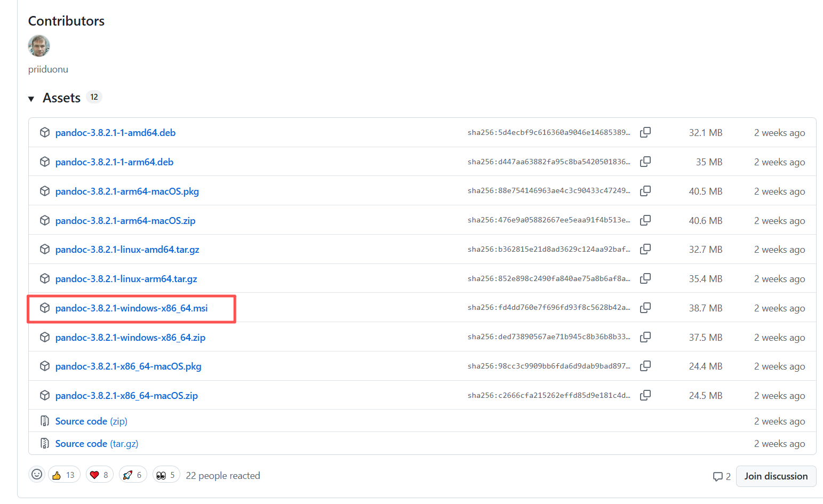The image size is (823, 504).
Task: Click the 40.6 MB size value
Action: click(705, 221)
